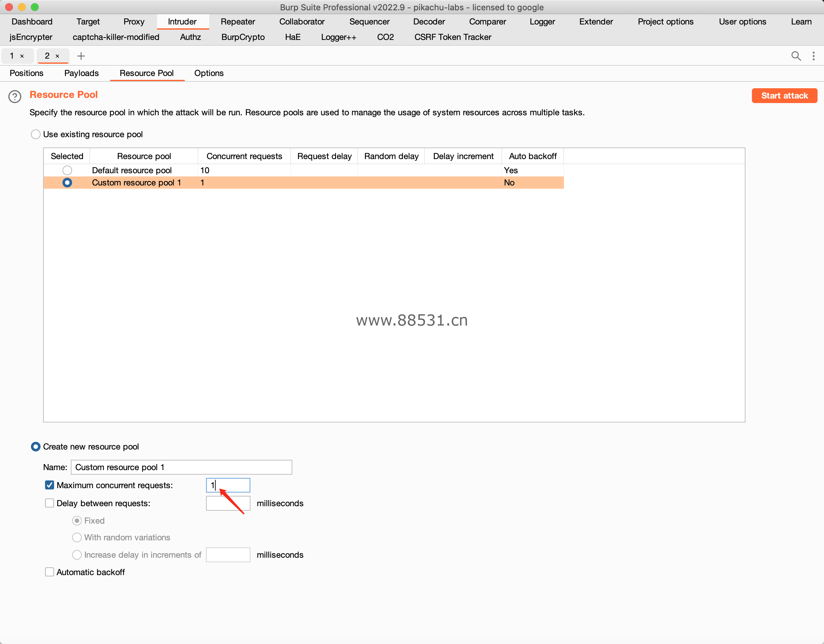This screenshot has width=824, height=644.
Task: Open the Authz extension tab
Action: [x=191, y=37]
